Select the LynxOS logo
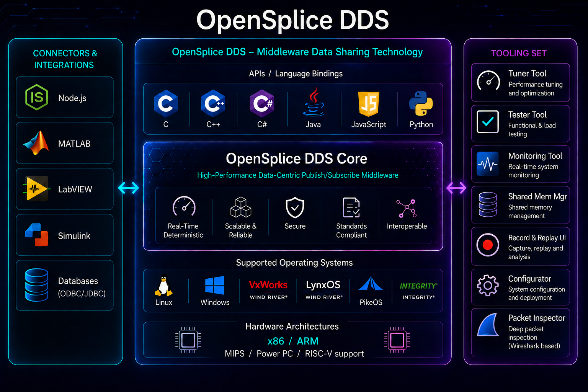This screenshot has height=392, width=588. coord(323,285)
